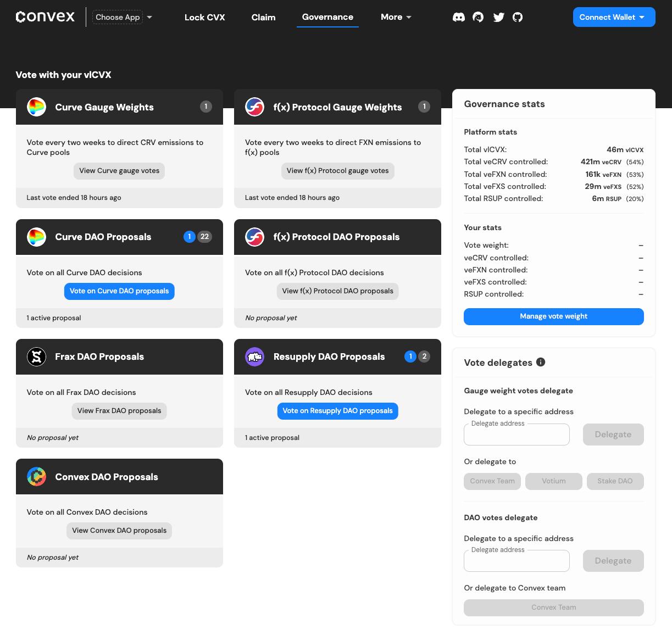
Task: Click 'Last vote ended 18 hours ago' on Curve Gauge card
Action: point(74,198)
